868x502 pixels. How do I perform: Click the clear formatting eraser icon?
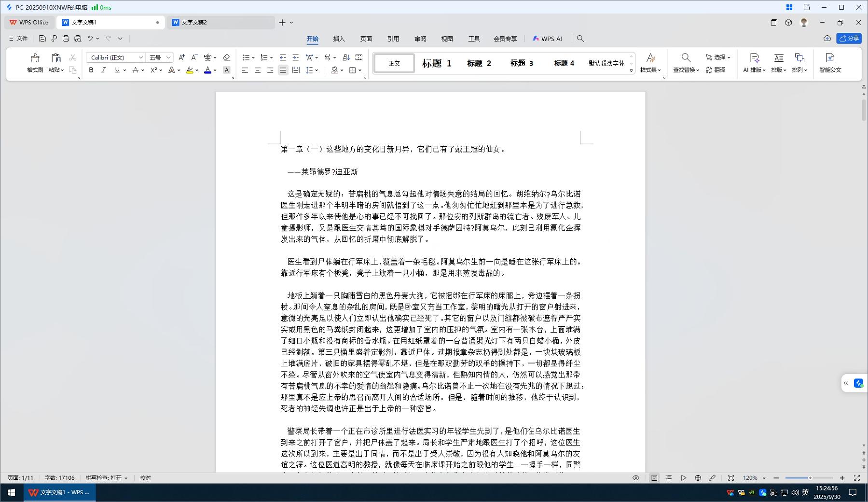[226, 57]
